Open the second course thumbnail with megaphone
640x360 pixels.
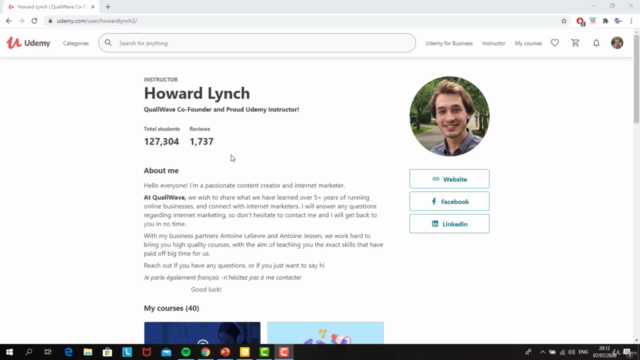point(325,333)
